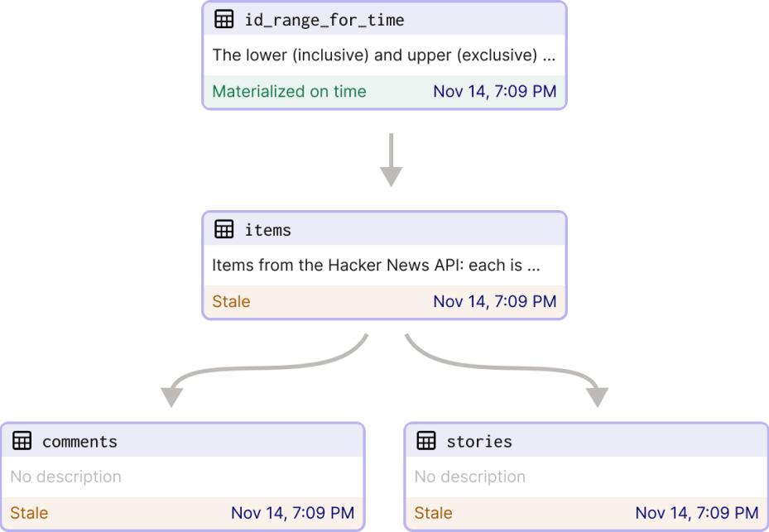Image resolution: width=769 pixels, height=532 pixels.
Task: Click the 'The lower (inclusive)' description text
Action: (383, 55)
